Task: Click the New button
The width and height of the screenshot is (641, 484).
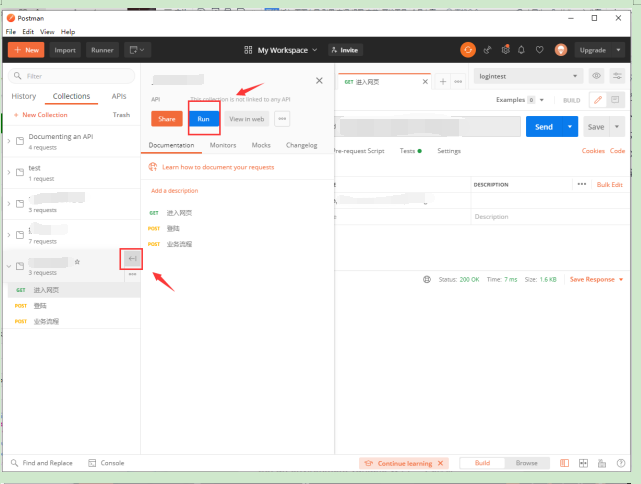Action: pyautogui.click(x=26, y=50)
